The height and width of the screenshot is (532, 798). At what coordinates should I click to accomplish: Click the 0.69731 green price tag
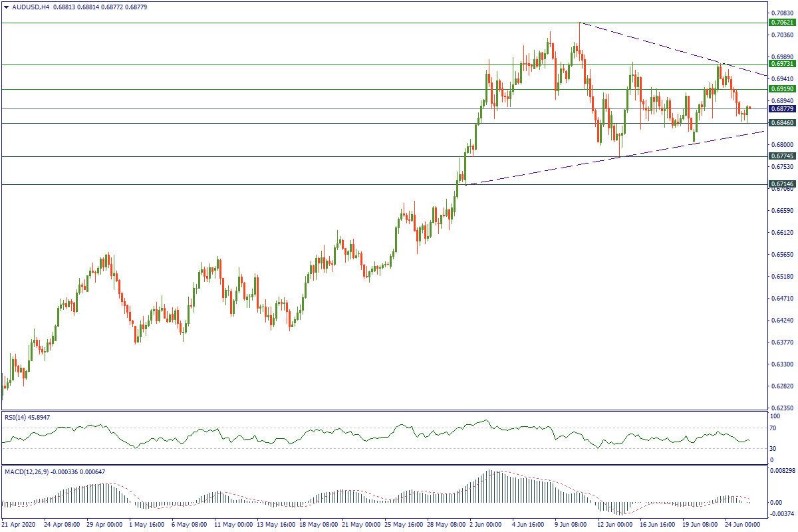782,64
